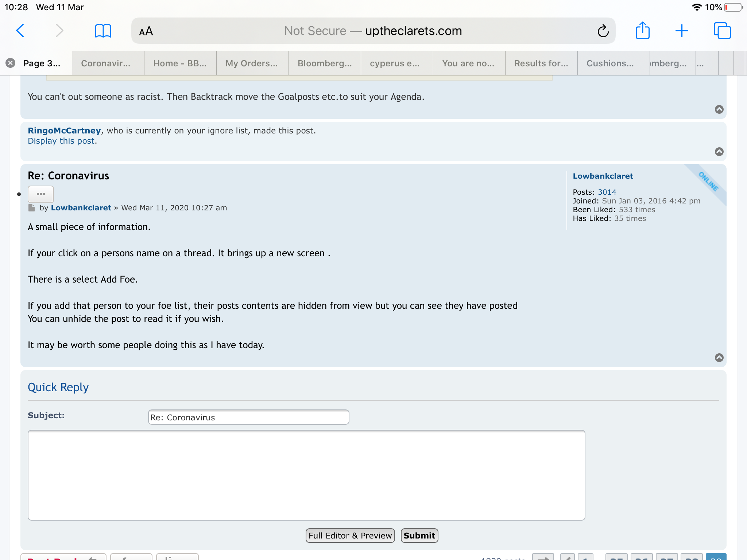Reload the page with refresh icon
747x560 pixels.
click(603, 31)
